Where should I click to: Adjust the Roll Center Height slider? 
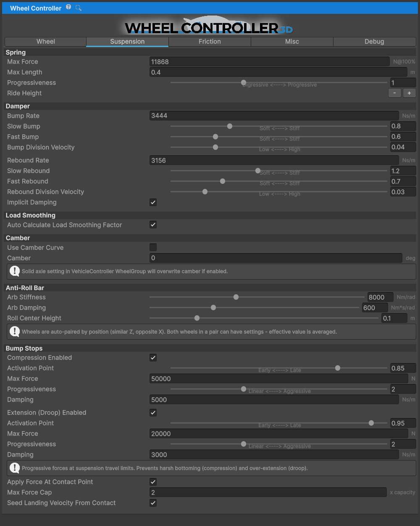tap(264, 318)
